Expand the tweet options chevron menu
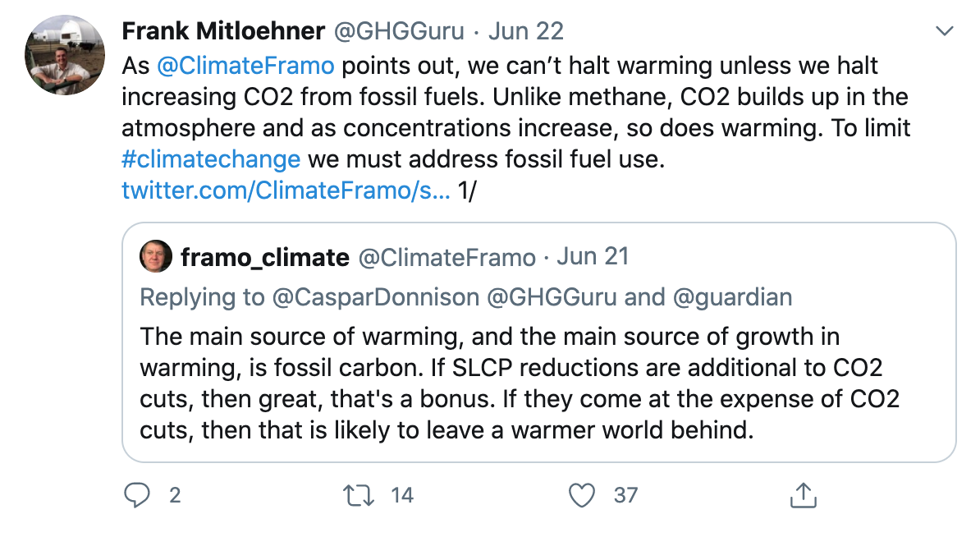The image size is (980, 537). (945, 32)
